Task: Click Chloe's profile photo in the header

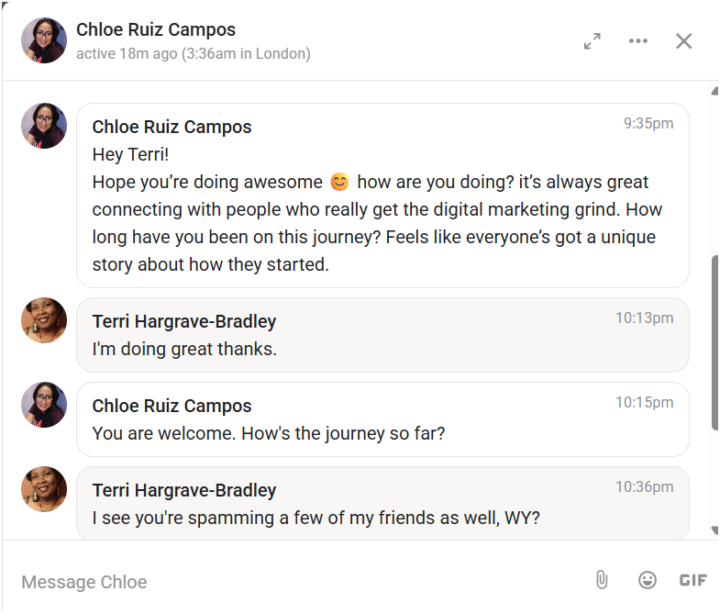Action: click(44, 40)
